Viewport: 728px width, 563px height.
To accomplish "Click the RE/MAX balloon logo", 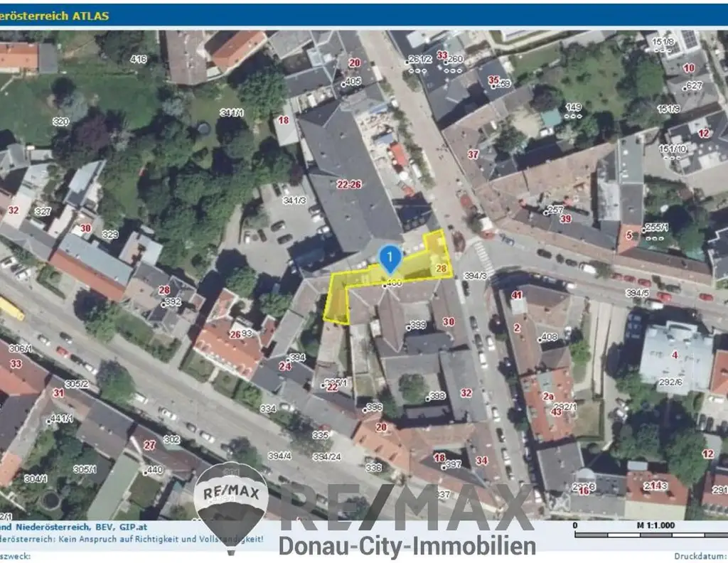I will pyautogui.click(x=231, y=497).
